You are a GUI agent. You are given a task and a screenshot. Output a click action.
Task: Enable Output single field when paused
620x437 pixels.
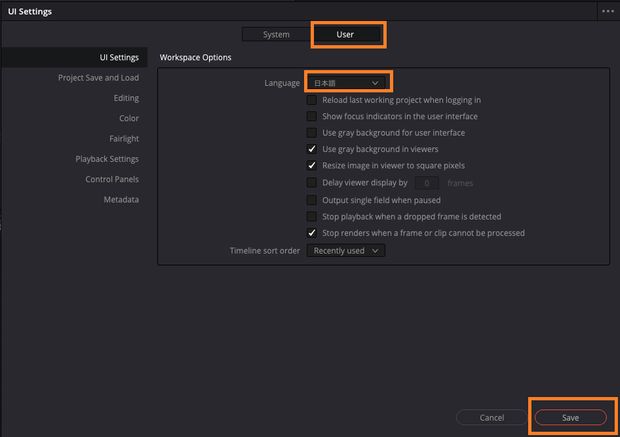312,200
